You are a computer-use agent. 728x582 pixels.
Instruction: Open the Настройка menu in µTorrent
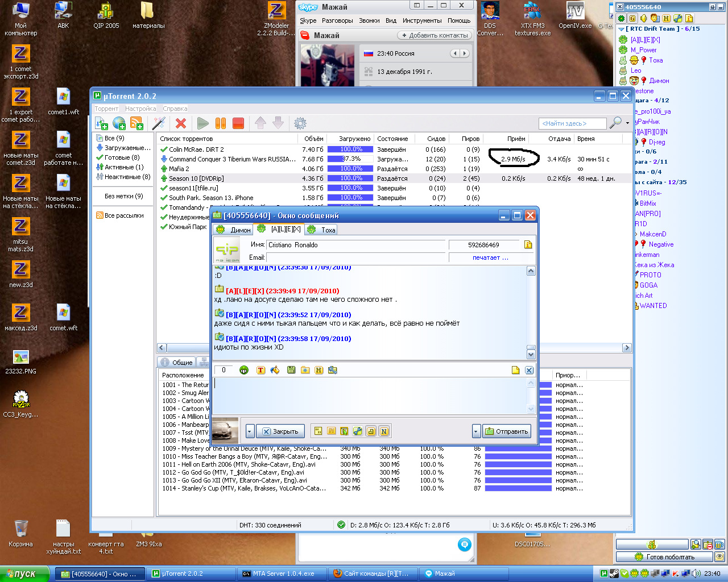pyautogui.click(x=140, y=109)
